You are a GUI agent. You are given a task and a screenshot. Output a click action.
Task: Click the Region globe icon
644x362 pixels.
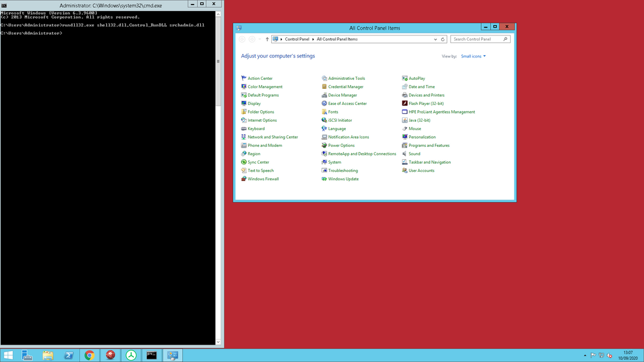(x=243, y=154)
